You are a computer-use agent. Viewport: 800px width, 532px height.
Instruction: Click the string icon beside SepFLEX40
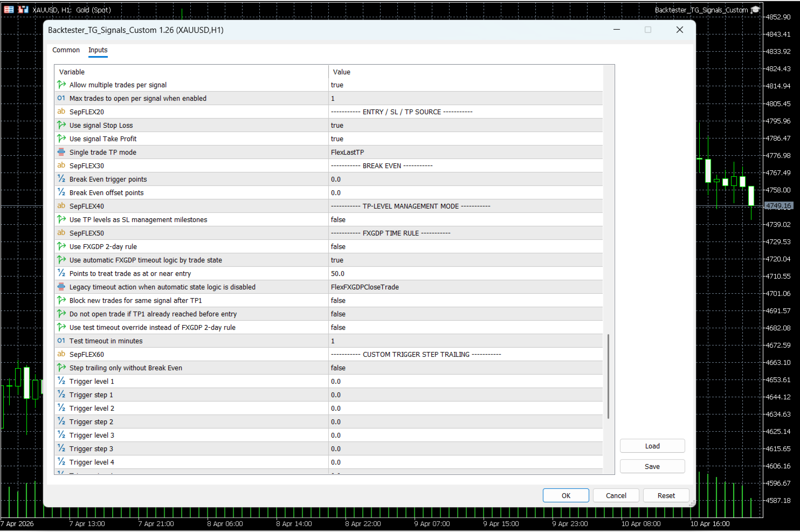tap(61, 206)
